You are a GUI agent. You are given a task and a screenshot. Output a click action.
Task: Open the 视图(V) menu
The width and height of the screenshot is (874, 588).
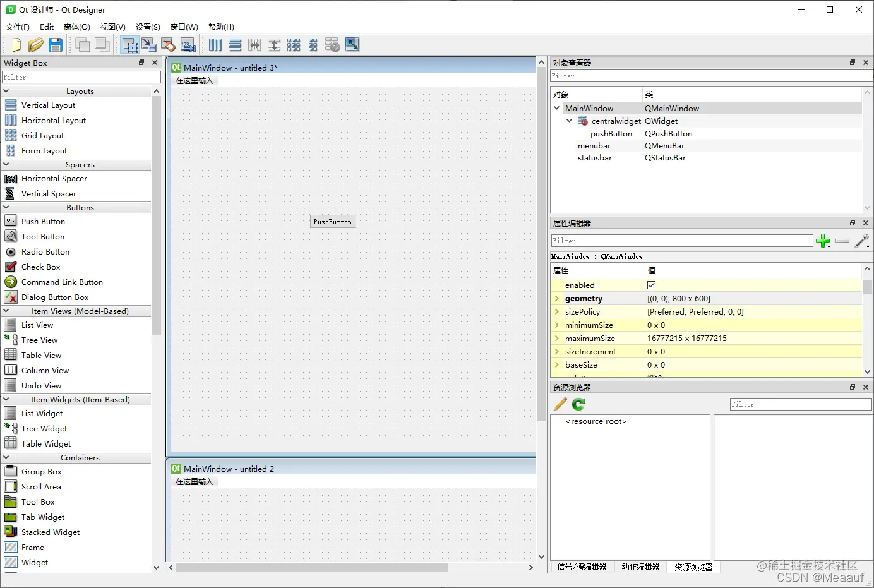coord(113,27)
